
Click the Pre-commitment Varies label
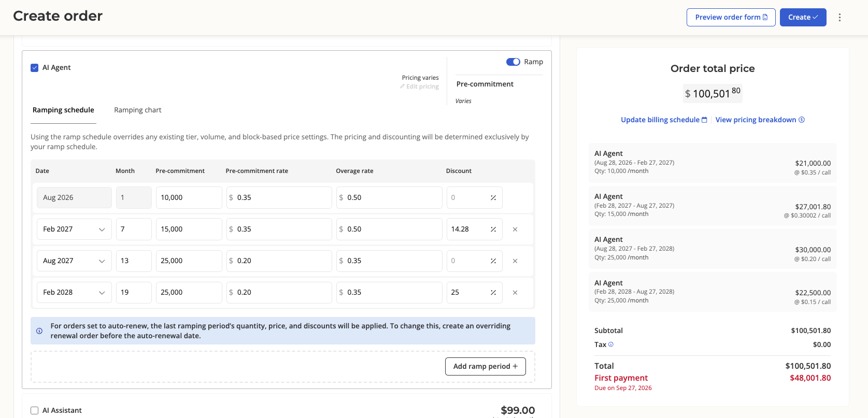click(x=463, y=101)
